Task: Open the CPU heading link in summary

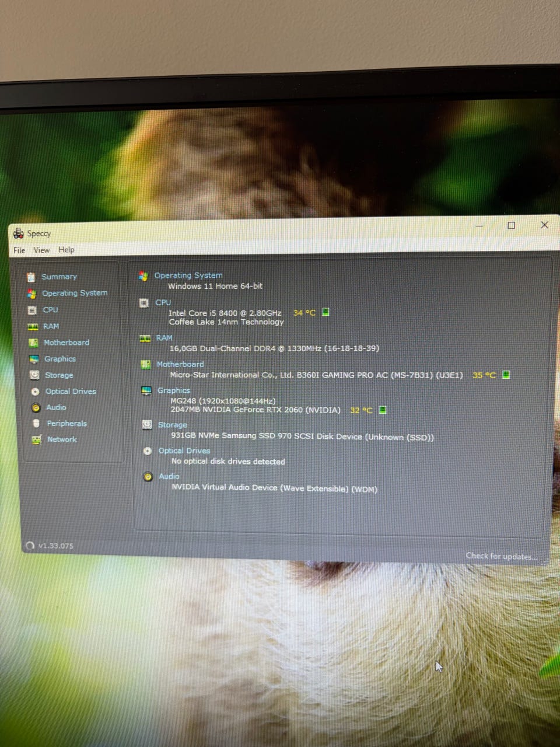Action: click(x=163, y=302)
